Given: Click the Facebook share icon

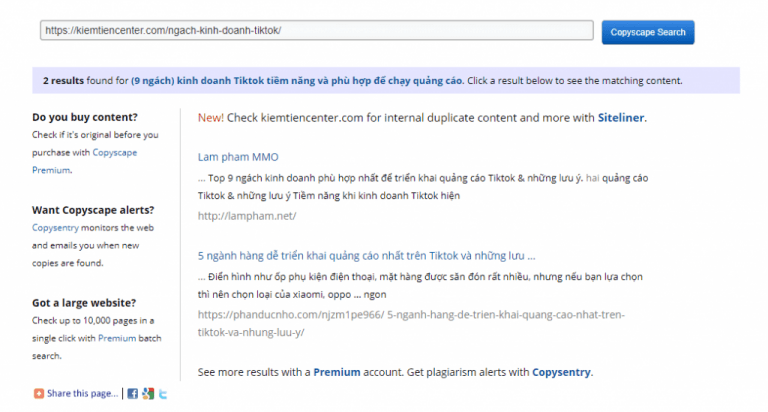Looking at the screenshot, I should tap(132, 393).
